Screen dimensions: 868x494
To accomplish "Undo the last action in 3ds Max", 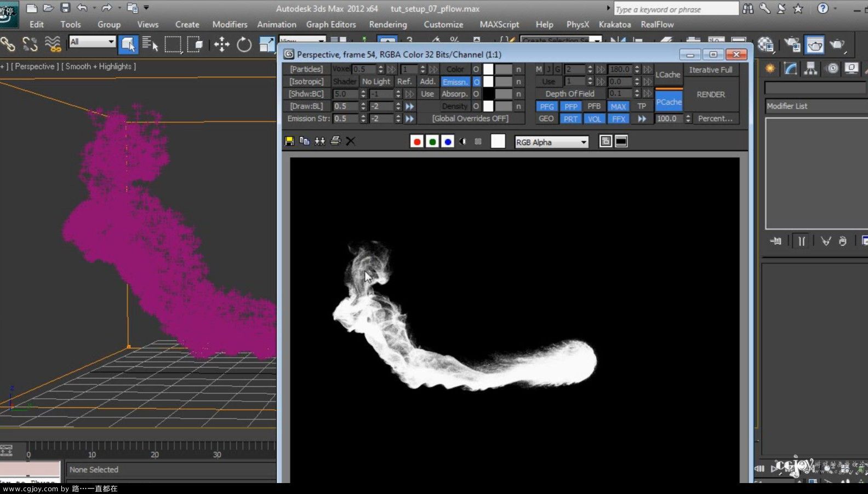I will coord(82,8).
